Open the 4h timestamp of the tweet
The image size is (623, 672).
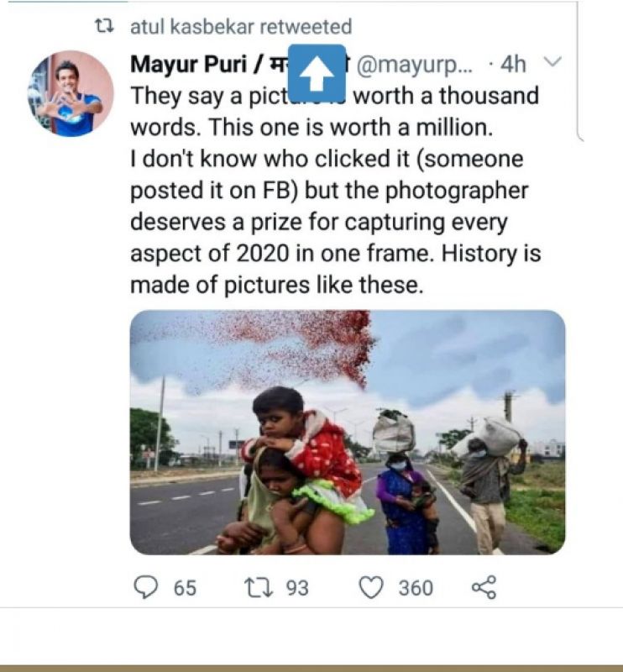point(513,65)
